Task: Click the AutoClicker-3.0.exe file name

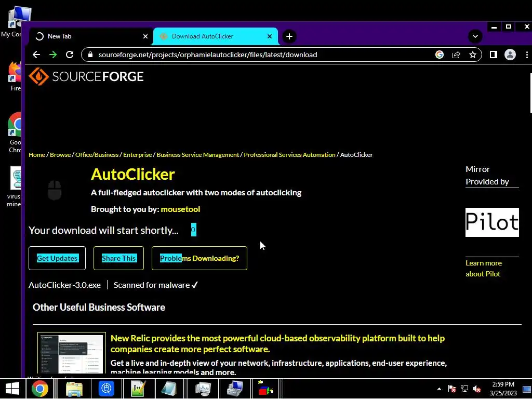Action: [64, 285]
